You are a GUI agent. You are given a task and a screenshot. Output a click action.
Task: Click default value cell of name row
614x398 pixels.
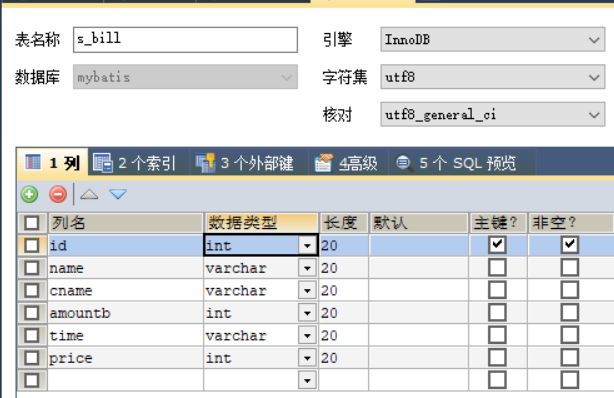coord(419,268)
